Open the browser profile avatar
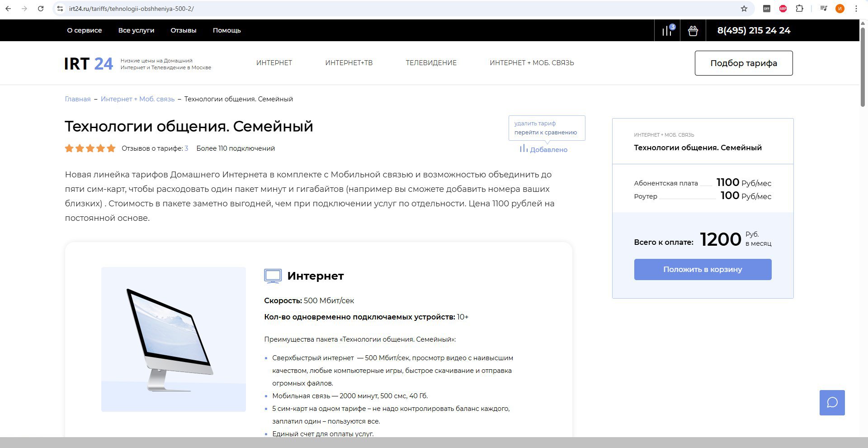The width and height of the screenshot is (868, 448). coord(840,9)
